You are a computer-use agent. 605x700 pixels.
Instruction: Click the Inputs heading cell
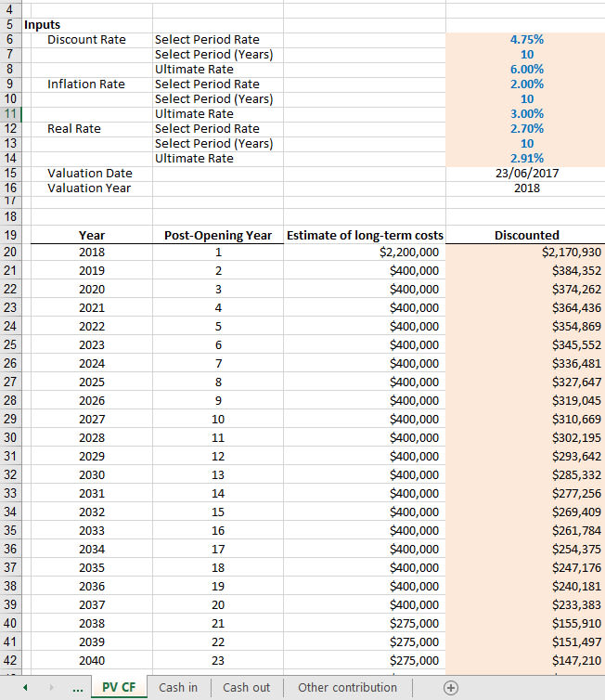[x=43, y=25]
